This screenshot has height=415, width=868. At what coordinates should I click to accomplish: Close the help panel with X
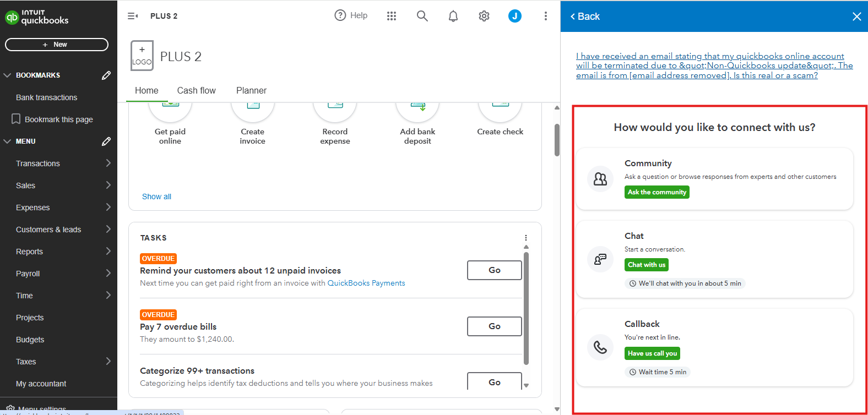(x=857, y=17)
